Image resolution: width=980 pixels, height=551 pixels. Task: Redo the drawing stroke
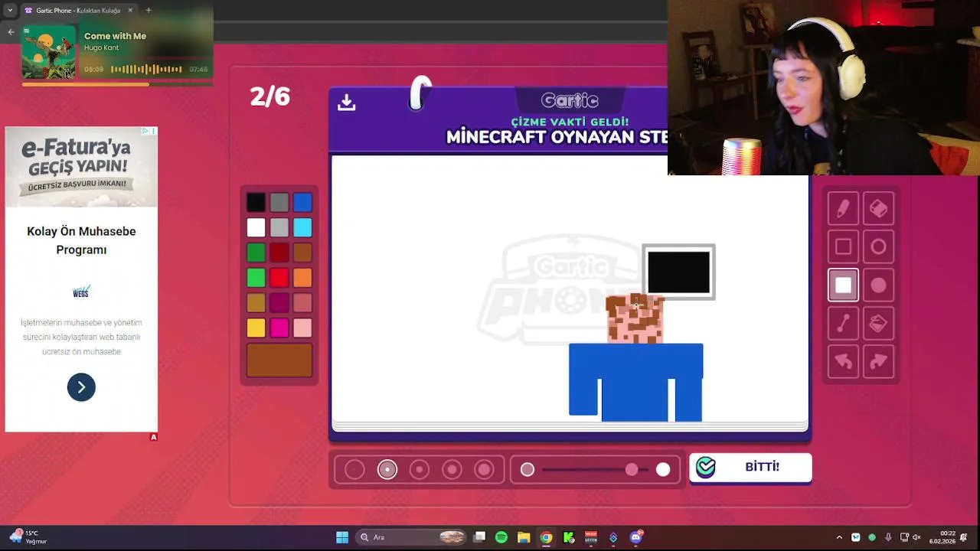click(878, 361)
